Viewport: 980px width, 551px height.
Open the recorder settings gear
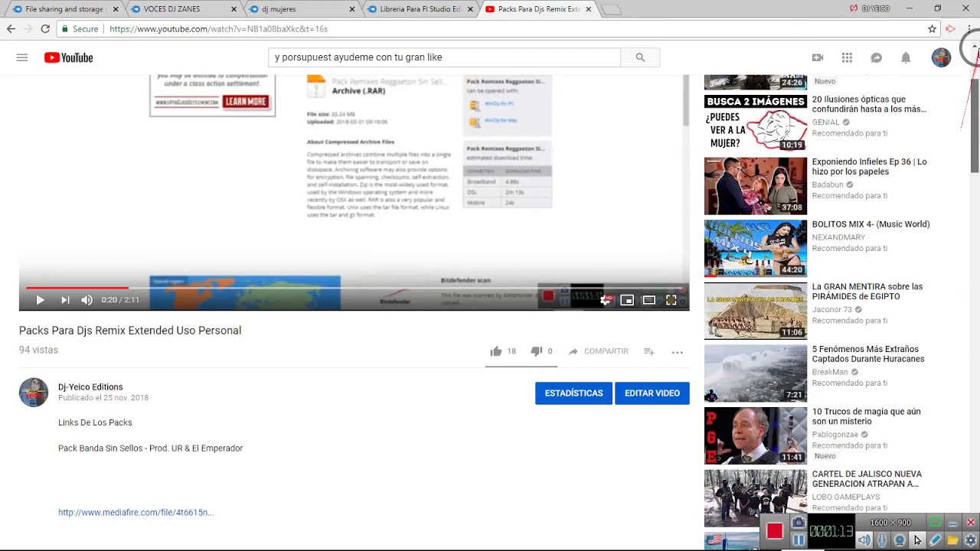(970, 540)
